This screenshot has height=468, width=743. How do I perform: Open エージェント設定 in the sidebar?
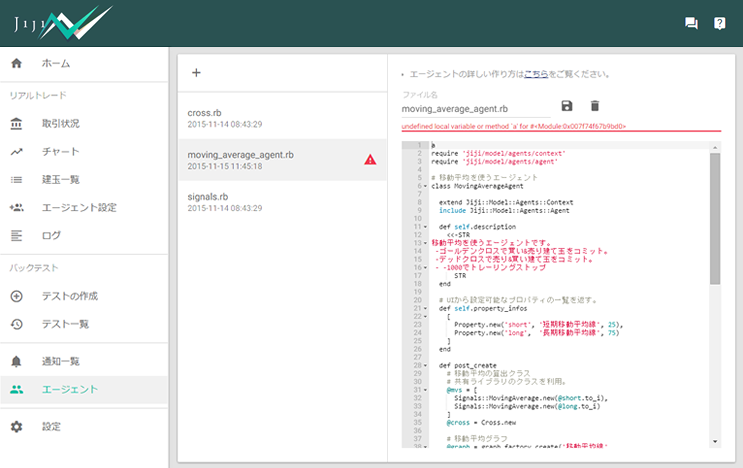(84, 207)
